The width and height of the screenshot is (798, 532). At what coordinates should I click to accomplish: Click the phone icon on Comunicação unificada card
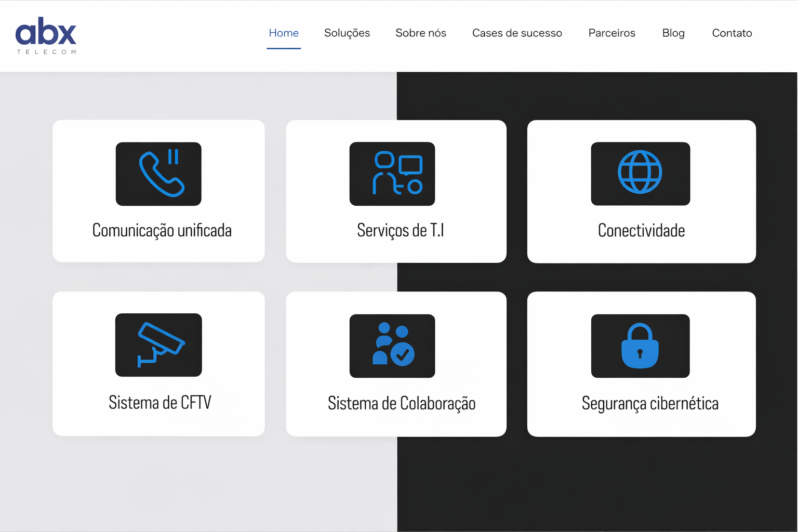(158, 174)
